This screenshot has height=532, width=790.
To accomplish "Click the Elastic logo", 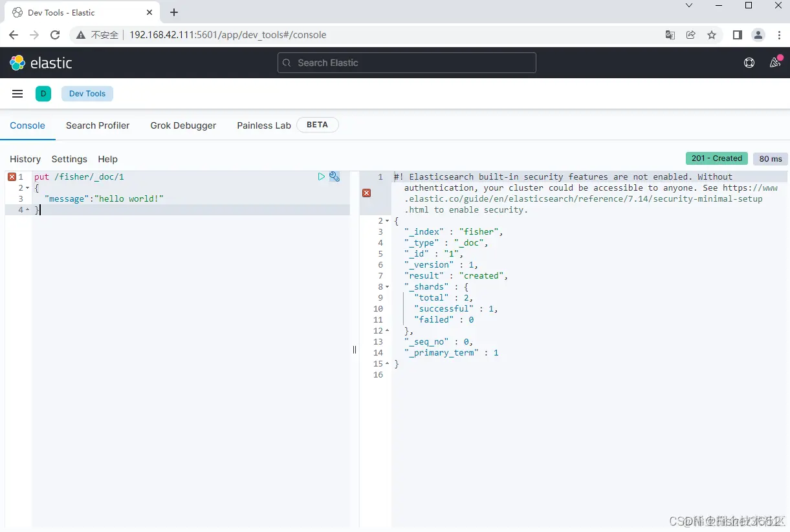I will point(41,63).
